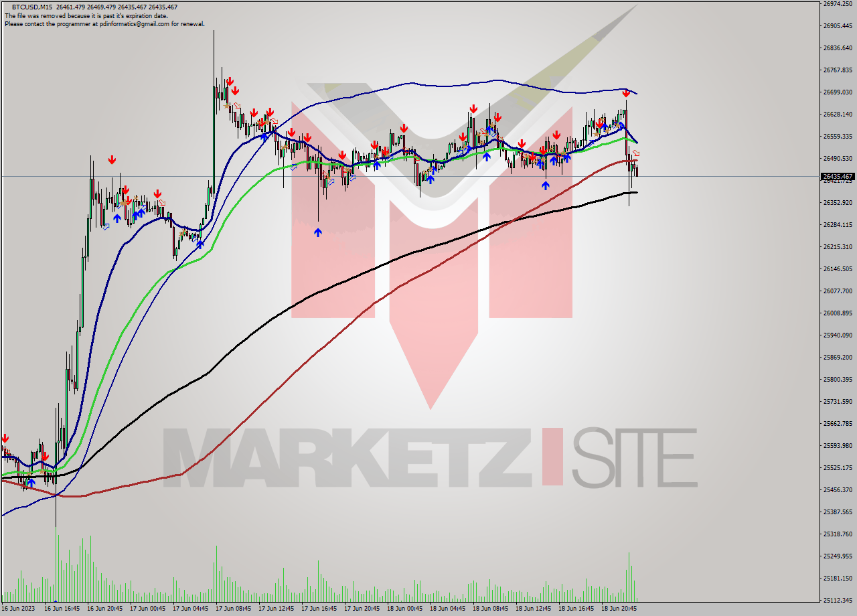Click the 18 Jun 00:45 time label
Screen dimensions: 857x616
(404, 609)
